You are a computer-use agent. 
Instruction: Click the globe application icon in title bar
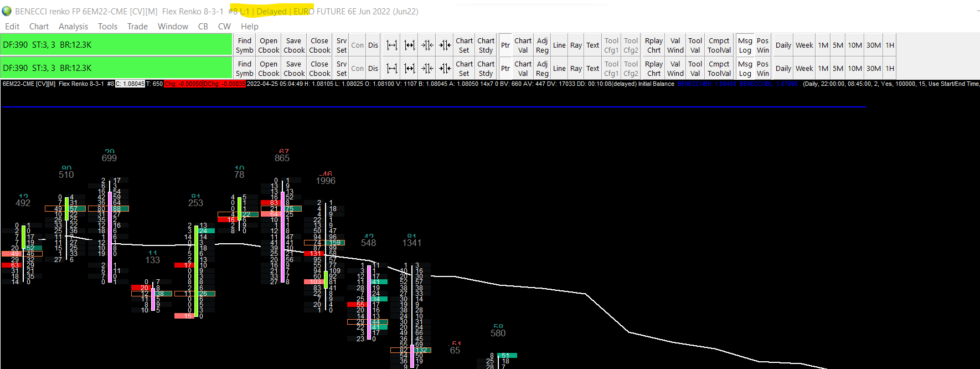[7, 11]
